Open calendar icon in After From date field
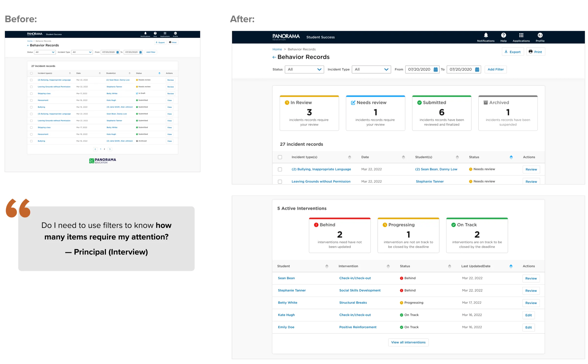The image size is (588, 364). coord(436,70)
